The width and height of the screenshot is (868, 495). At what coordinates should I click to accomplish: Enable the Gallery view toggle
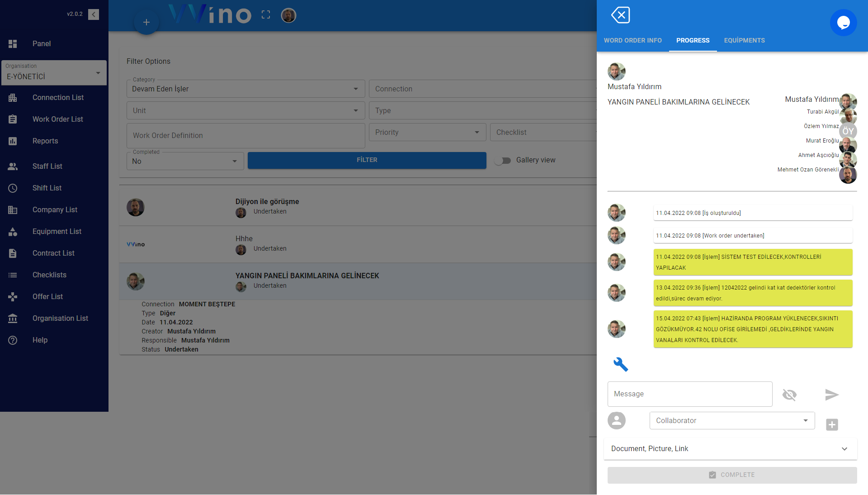(x=503, y=160)
